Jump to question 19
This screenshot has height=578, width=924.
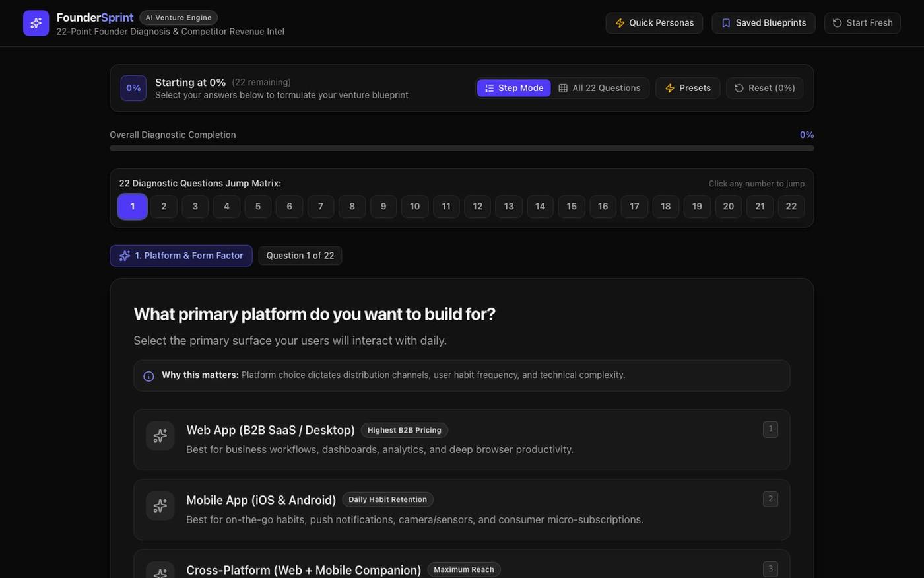[x=697, y=207]
